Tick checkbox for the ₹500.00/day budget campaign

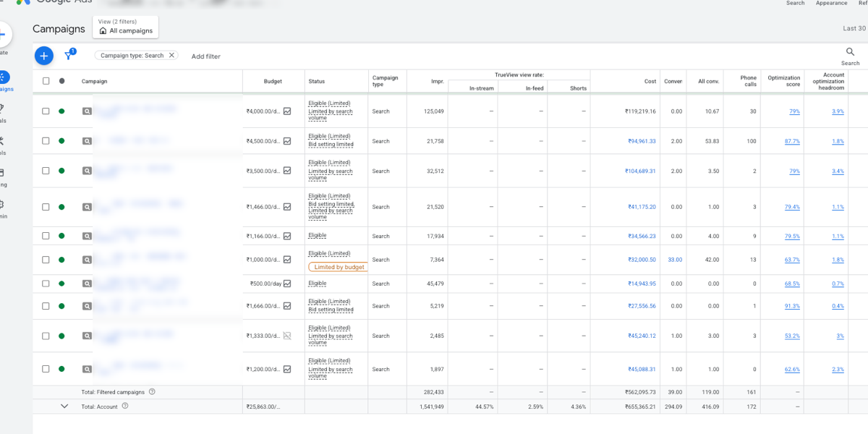pyautogui.click(x=46, y=284)
